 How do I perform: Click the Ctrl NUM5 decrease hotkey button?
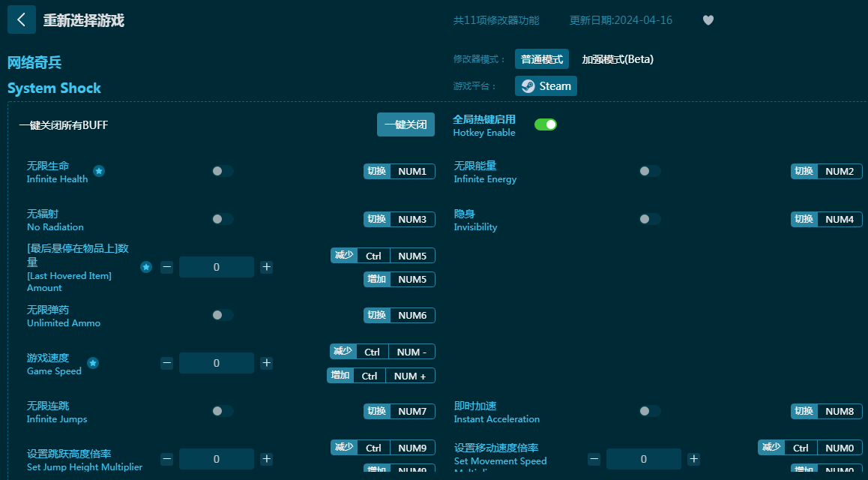(382, 256)
